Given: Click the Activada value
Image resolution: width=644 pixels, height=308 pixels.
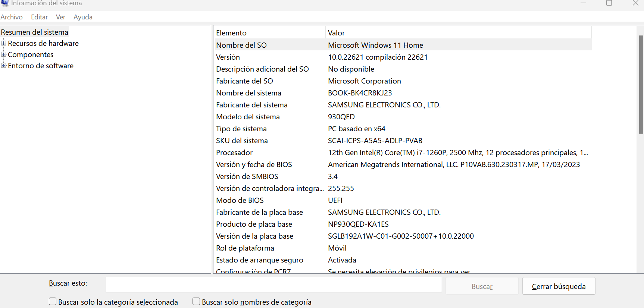Looking at the screenshot, I should tap(342, 260).
